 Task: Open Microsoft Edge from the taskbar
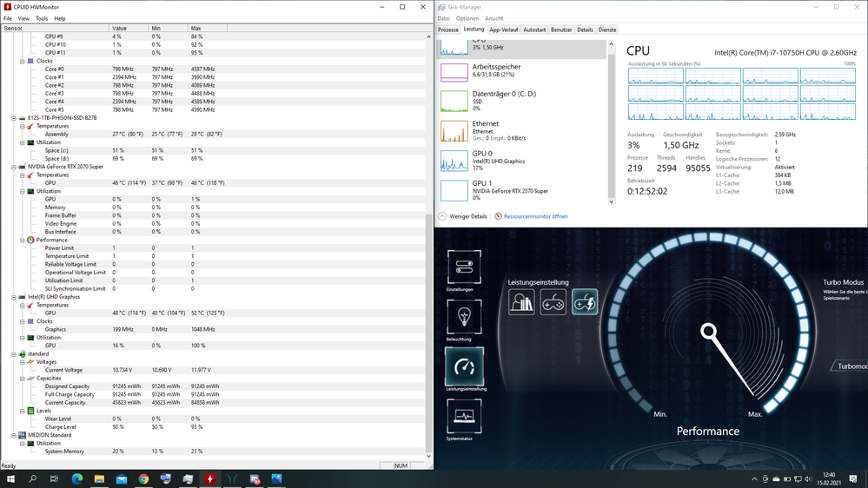(76, 478)
